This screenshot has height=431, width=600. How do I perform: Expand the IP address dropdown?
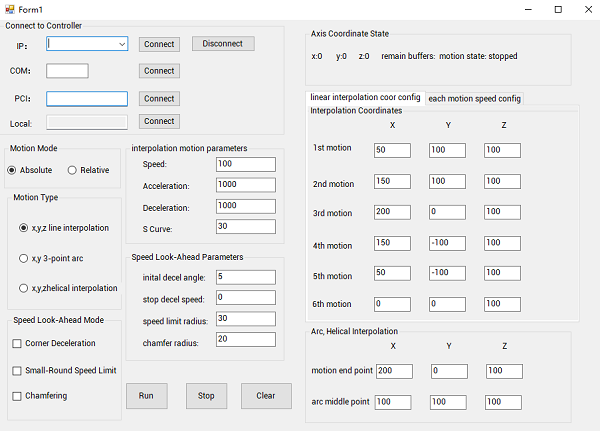(x=121, y=44)
